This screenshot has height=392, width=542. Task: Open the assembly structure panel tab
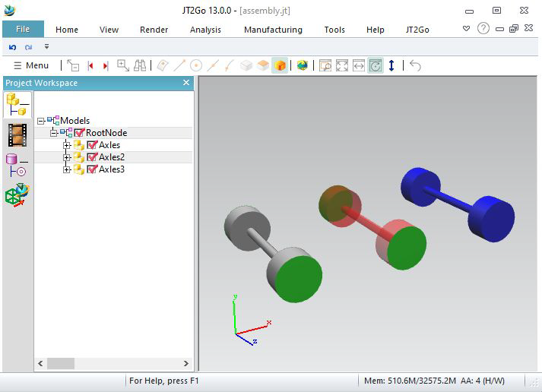point(17,104)
